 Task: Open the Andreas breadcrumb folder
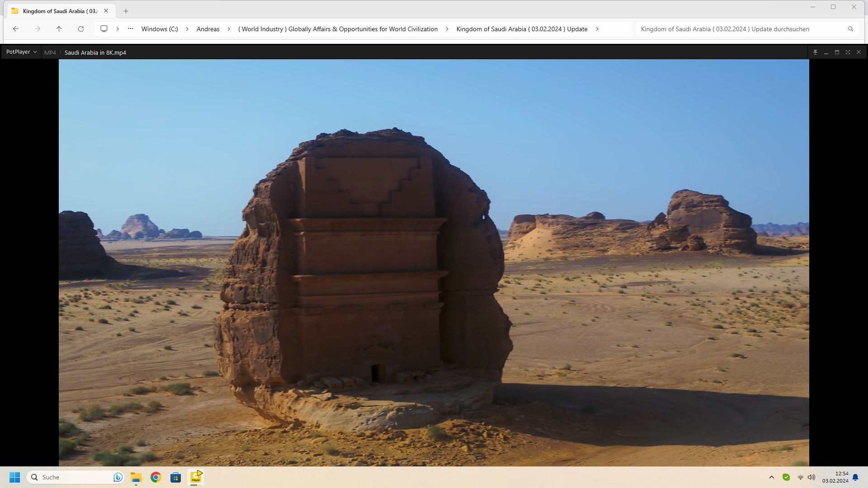(208, 29)
